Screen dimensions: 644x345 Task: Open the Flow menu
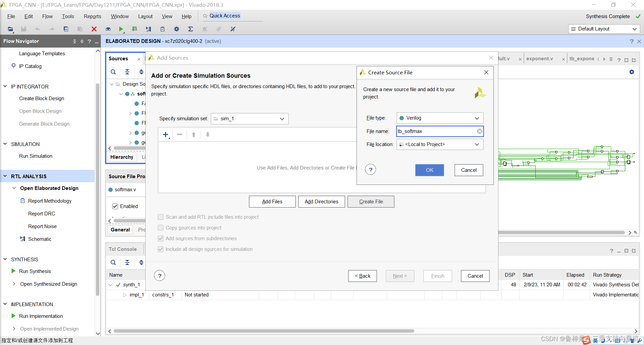pos(47,16)
